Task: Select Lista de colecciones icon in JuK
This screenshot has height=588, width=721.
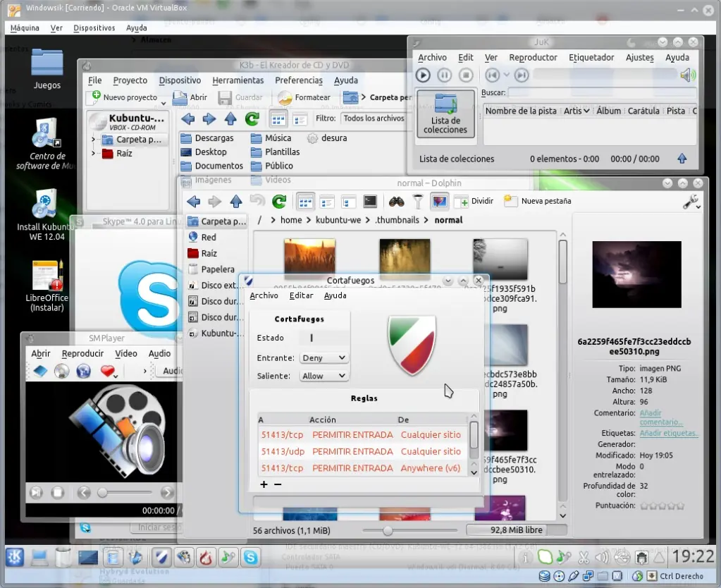Action: point(445,114)
